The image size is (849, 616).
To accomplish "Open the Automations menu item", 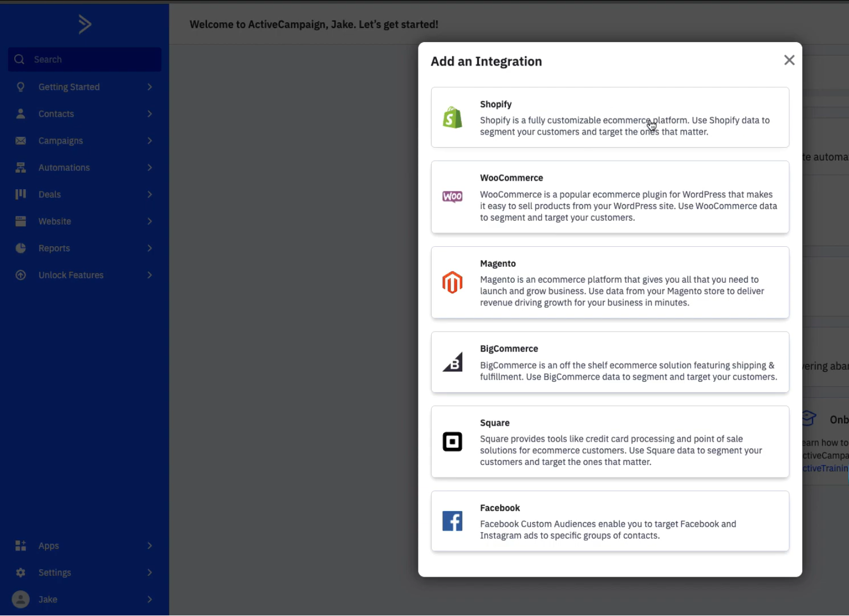I will coord(84,167).
